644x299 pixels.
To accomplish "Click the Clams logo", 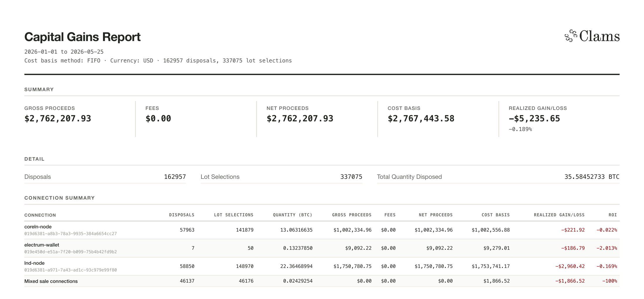I will (592, 36).
